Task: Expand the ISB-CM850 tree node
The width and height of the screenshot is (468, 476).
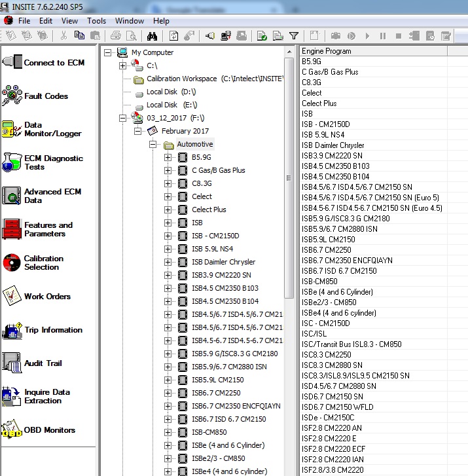Action: pyautogui.click(x=168, y=432)
